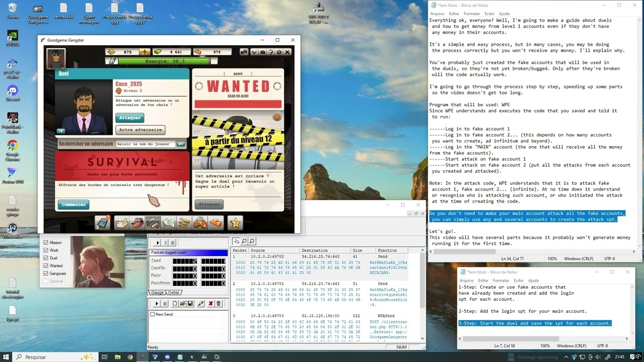Click the Attaquer button on Wanted poster
This screenshot has width=644, height=362.
(209, 204)
